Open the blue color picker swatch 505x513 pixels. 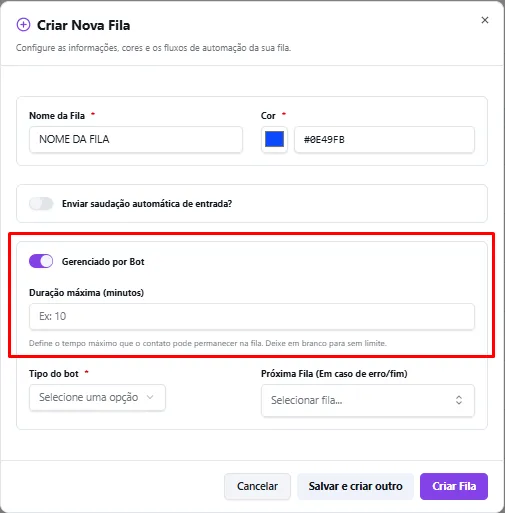(x=274, y=139)
